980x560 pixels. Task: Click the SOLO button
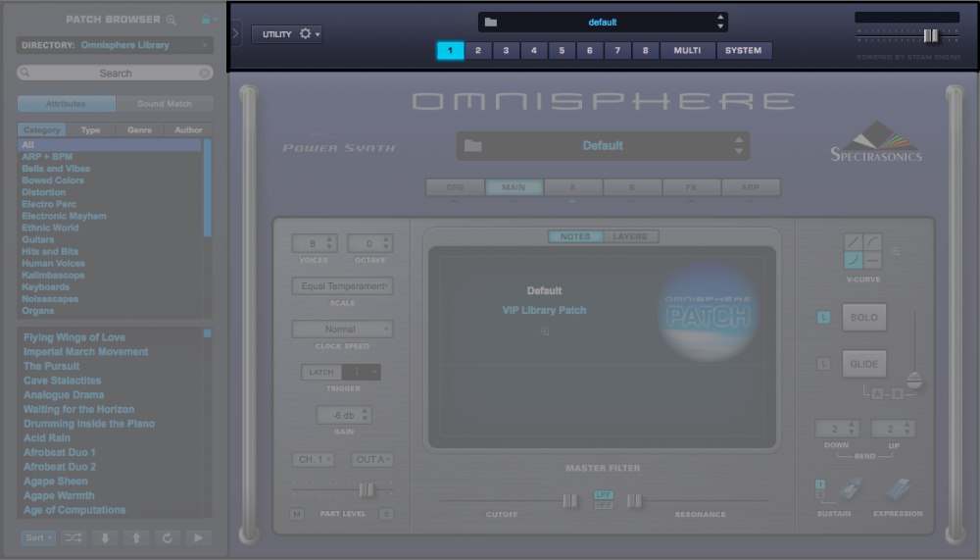click(864, 318)
